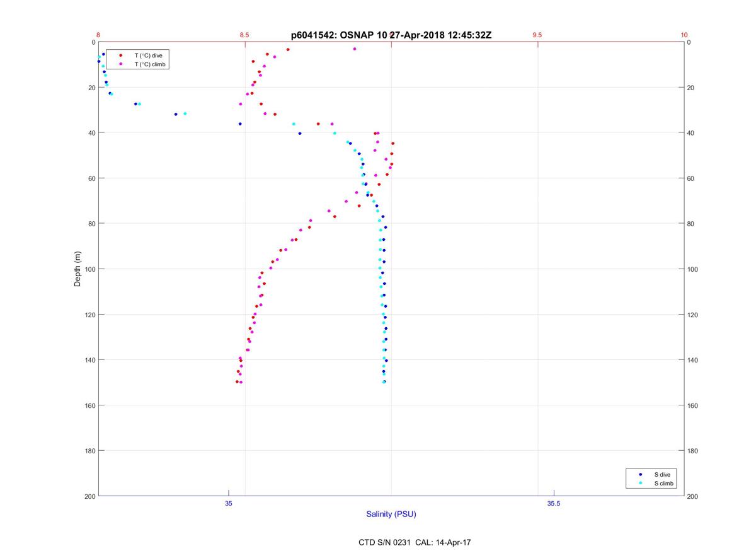Click the cyan dot marker in salinity legend

(640, 483)
